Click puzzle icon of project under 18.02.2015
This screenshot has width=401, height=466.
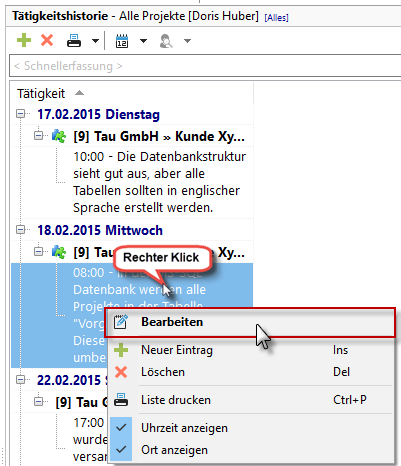coord(59,252)
